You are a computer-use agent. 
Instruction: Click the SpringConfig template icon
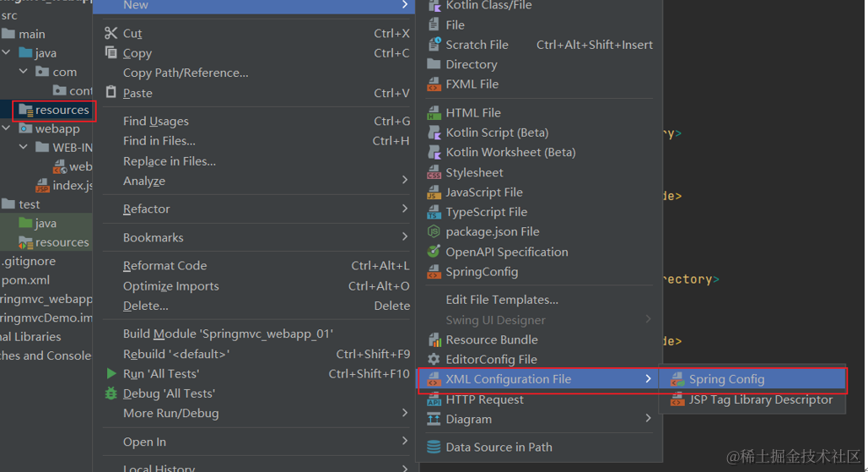tap(434, 271)
